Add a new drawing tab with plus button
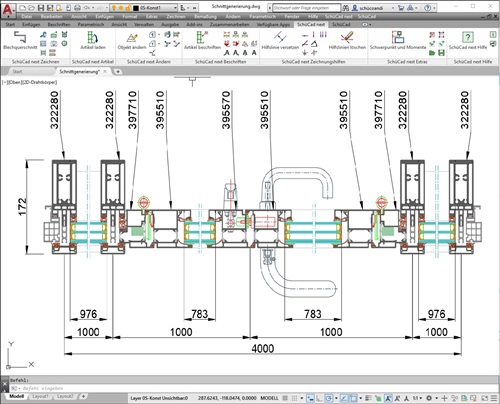The image size is (500, 404). pos(118,71)
